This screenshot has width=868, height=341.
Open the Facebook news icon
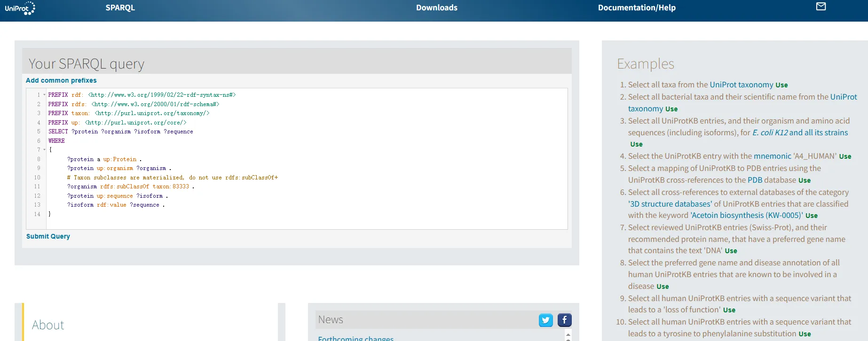coord(564,320)
